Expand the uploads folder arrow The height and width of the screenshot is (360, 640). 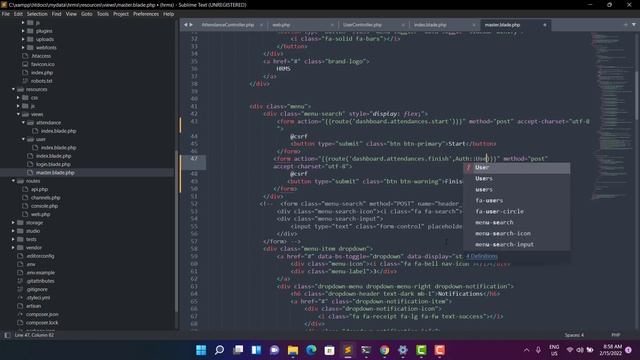click(x=23, y=39)
